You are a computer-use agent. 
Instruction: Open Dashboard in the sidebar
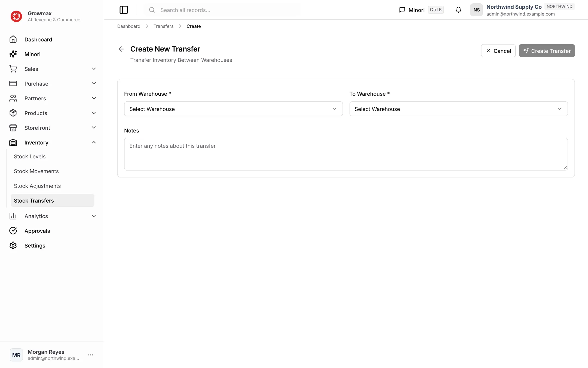coord(38,40)
